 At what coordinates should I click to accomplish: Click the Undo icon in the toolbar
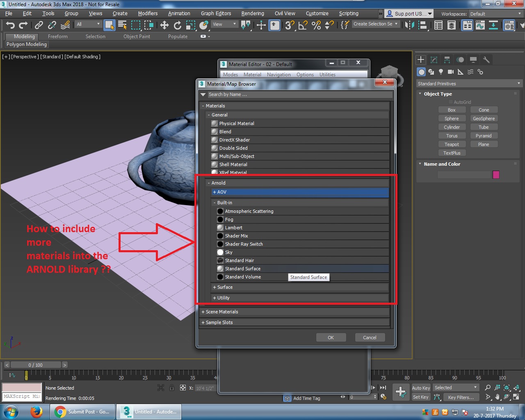coord(10,25)
